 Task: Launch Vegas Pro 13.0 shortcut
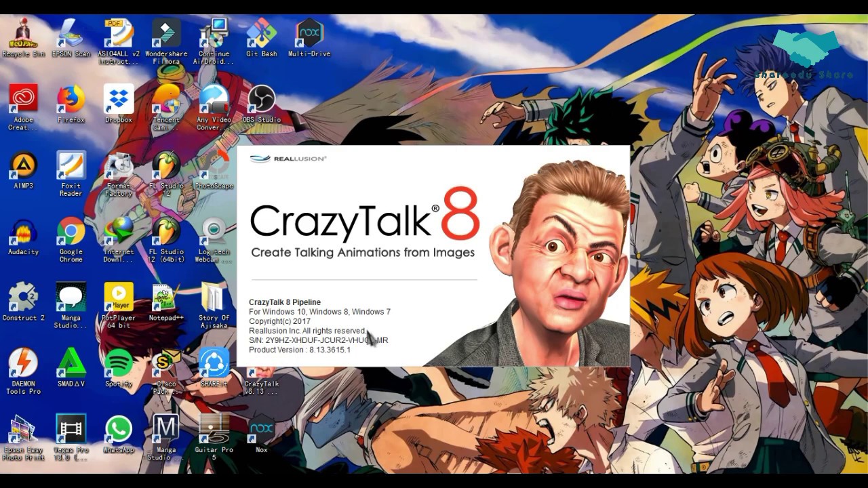tap(71, 438)
